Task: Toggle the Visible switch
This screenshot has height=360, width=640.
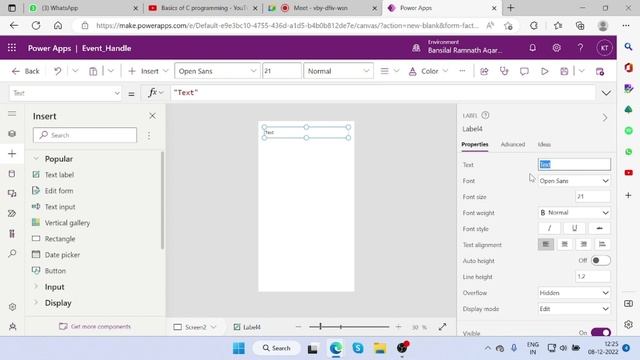Action: click(x=601, y=332)
